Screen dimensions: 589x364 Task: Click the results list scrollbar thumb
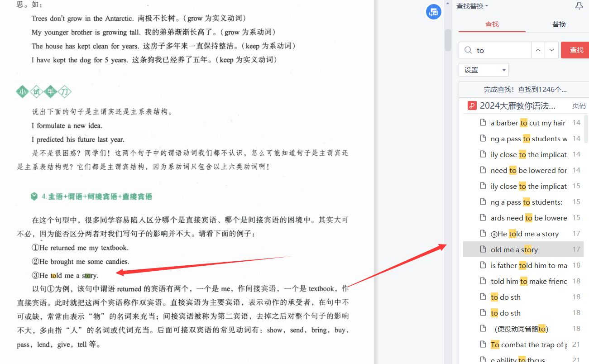[x=586, y=129]
